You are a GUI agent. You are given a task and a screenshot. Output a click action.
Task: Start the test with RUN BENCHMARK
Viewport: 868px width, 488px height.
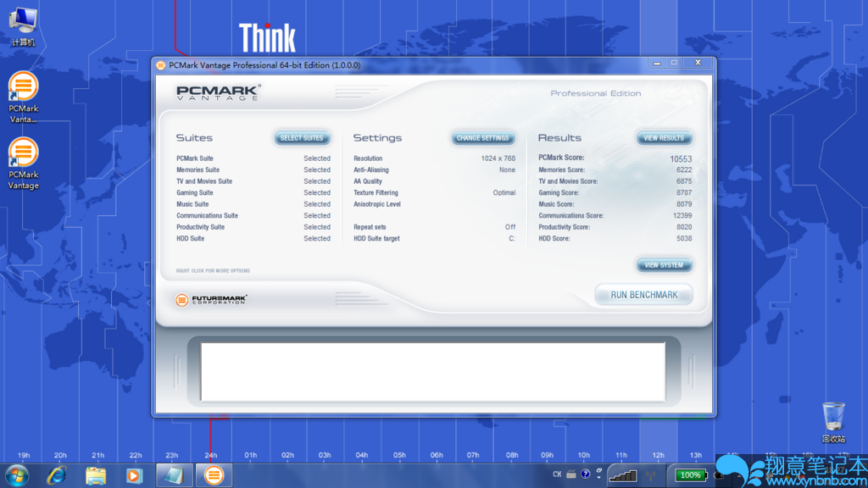[644, 295]
